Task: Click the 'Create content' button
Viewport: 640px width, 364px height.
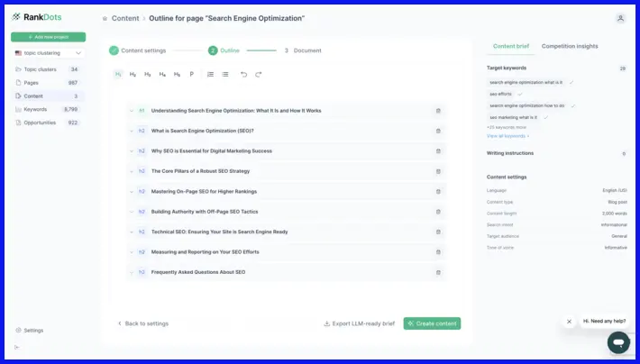Action: [x=432, y=323]
